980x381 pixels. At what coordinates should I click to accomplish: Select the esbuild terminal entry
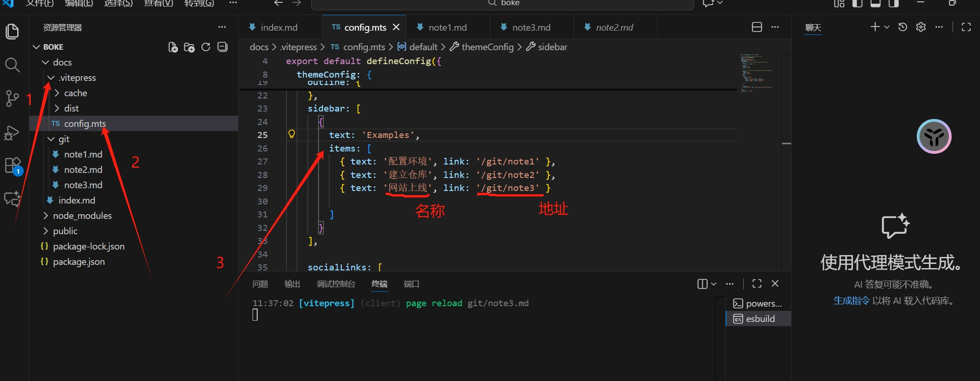760,319
